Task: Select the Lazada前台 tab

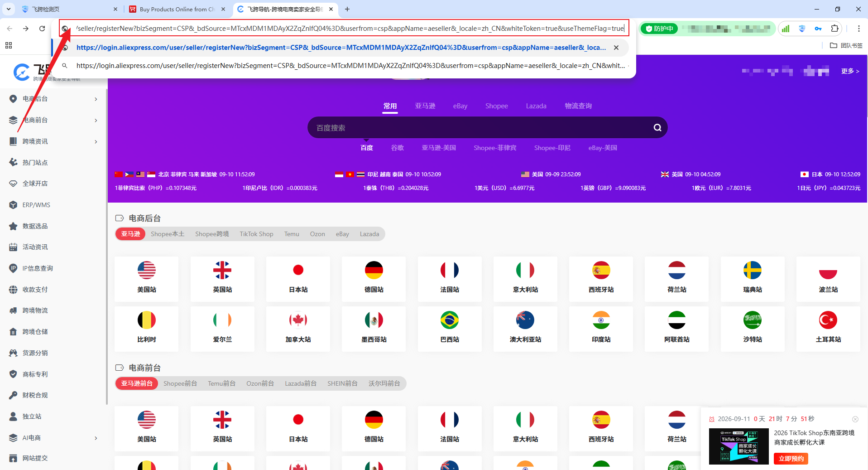Action: 301,383
